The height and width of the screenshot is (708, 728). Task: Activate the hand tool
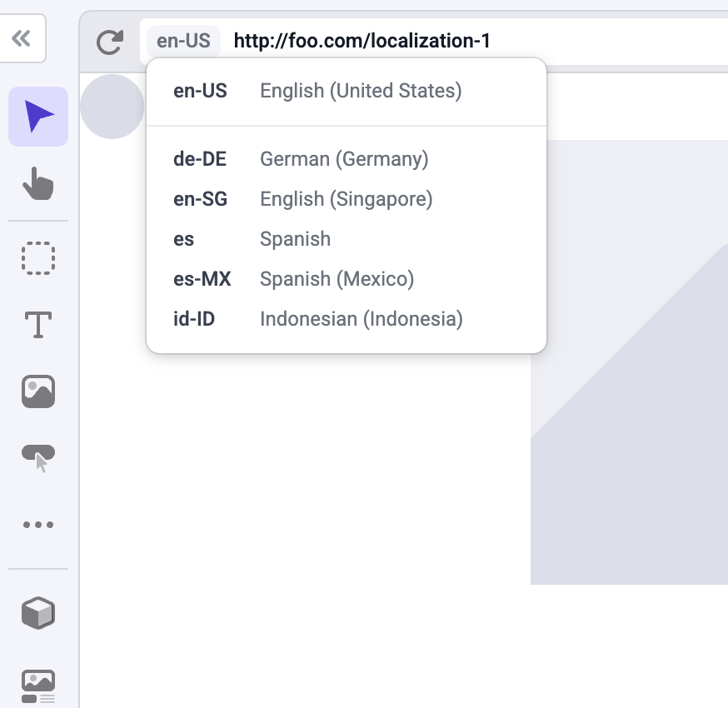[37, 183]
